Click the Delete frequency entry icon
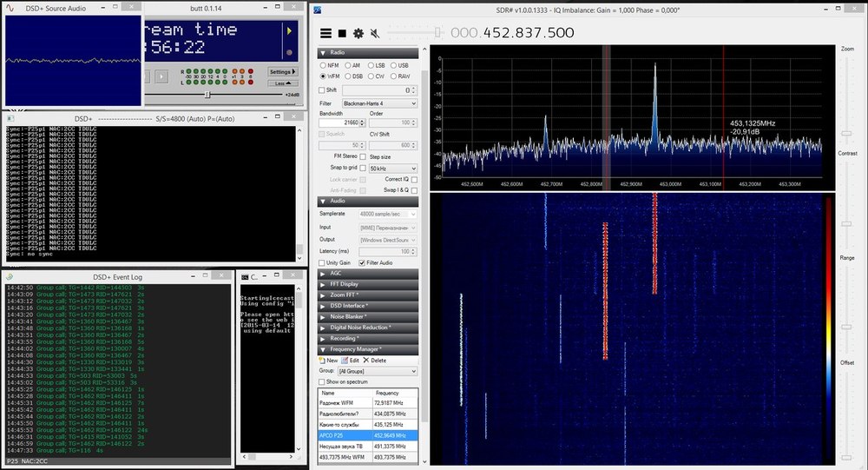Viewport: 868px width, 470px height. click(x=366, y=361)
